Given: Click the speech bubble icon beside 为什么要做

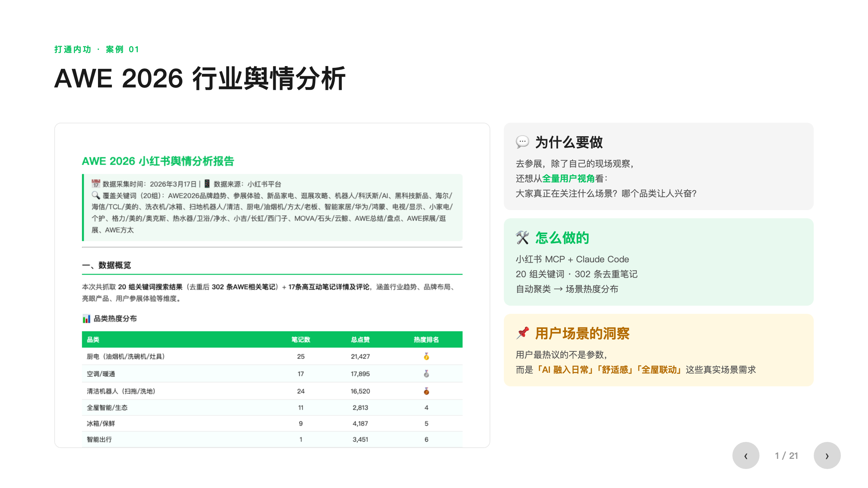Looking at the screenshot, I should 522,142.
